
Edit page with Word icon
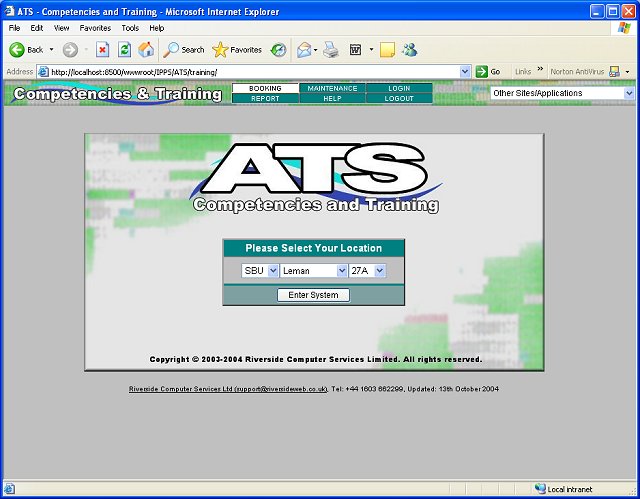pyautogui.click(x=356, y=50)
